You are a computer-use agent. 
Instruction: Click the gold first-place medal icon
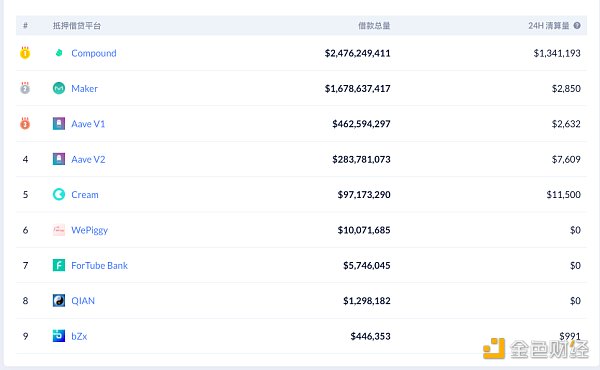(x=25, y=52)
